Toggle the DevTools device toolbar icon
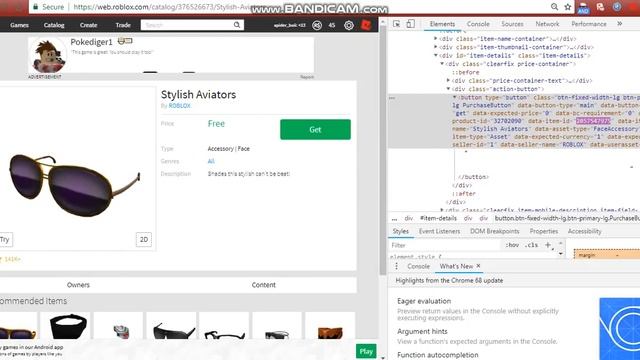Image resolution: width=640 pixels, height=360 pixels. click(410, 24)
